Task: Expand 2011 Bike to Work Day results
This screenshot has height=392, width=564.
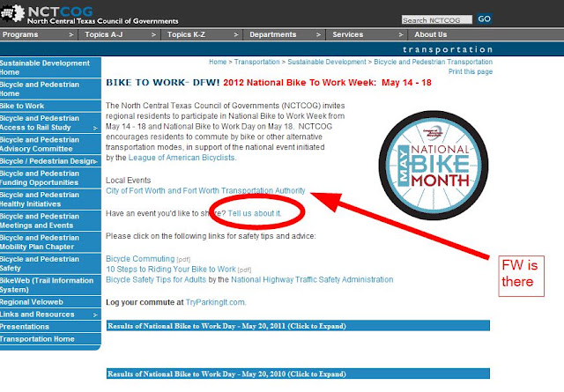Action: coord(298,326)
